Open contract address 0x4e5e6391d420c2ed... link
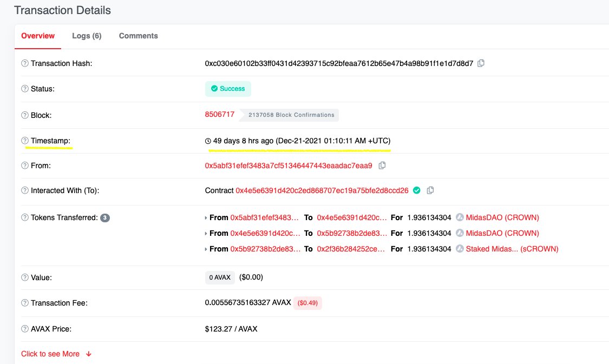This screenshot has height=364, width=609. click(x=322, y=190)
